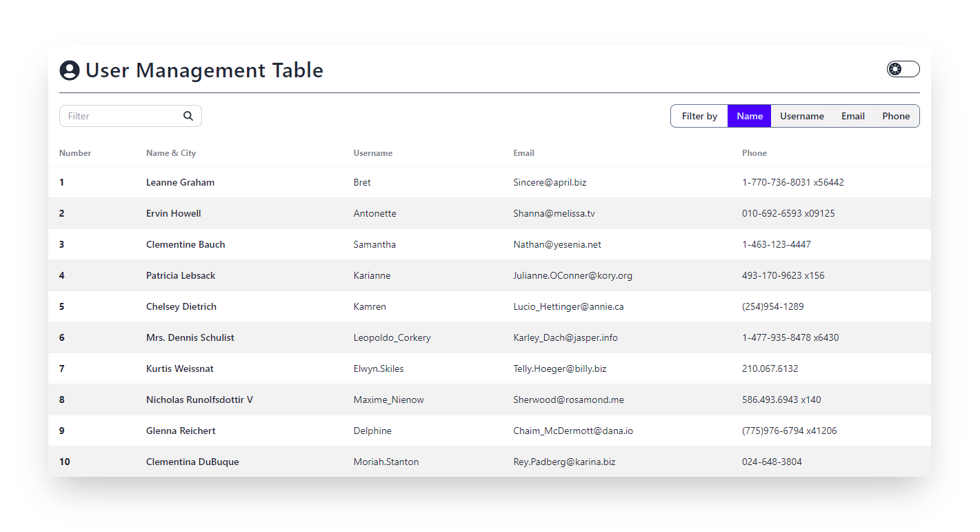Click the username Delphine
This screenshot has width=980, height=532.
[x=372, y=431]
